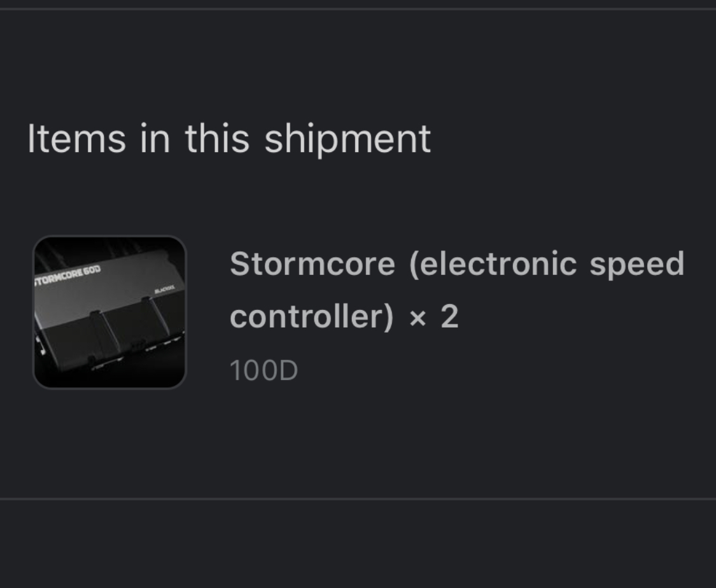Click the word "speed" in the title
716x588 pixels.
[x=636, y=264]
